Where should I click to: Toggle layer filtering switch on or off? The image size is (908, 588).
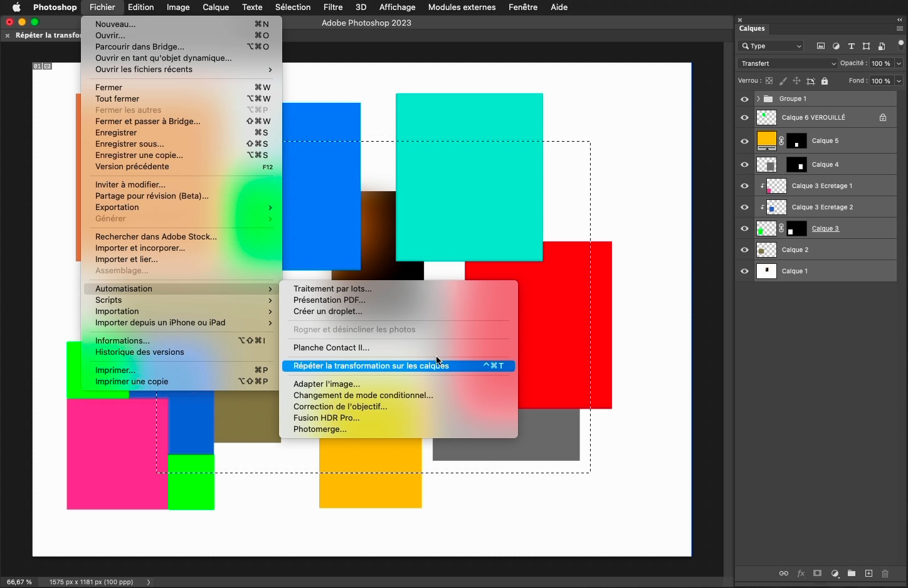(x=901, y=45)
